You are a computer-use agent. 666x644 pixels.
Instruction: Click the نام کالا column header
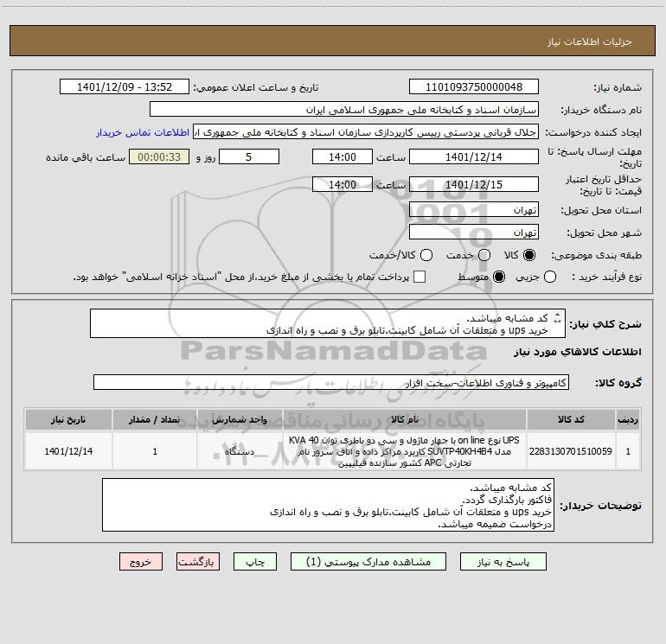[405, 420]
